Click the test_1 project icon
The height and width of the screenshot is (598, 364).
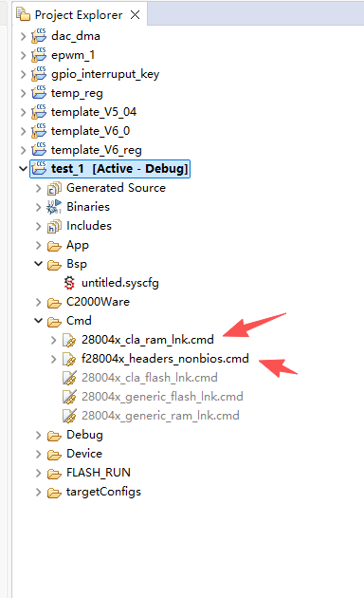(x=39, y=169)
